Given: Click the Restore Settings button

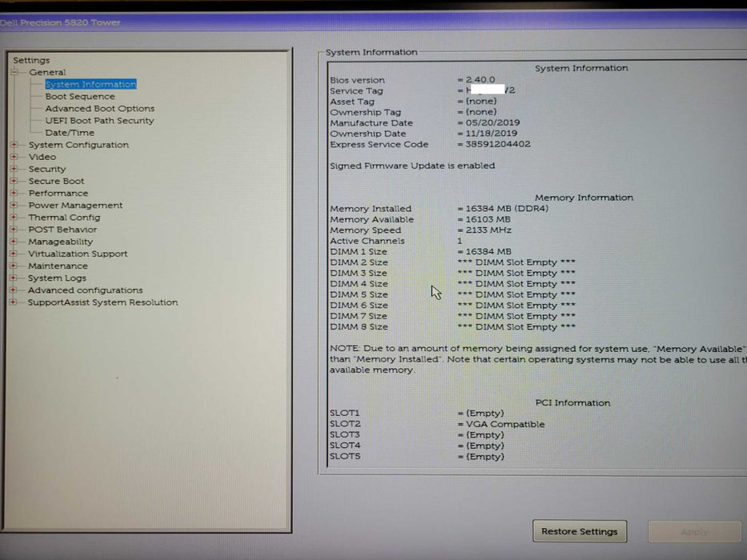Looking at the screenshot, I should point(580,531).
